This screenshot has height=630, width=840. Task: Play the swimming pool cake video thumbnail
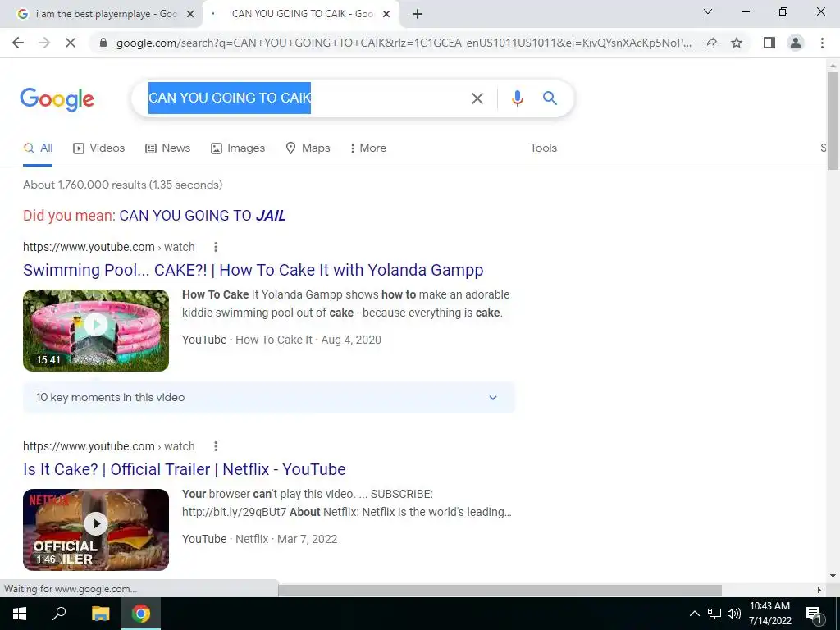(96, 331)
